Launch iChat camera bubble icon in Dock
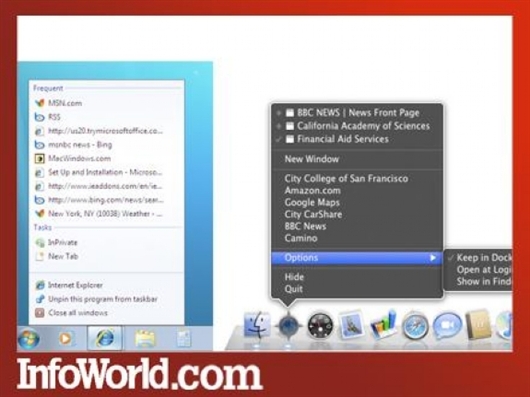This screenshot has width=530, height=397. pyautogui.click(x=447, y=325)
